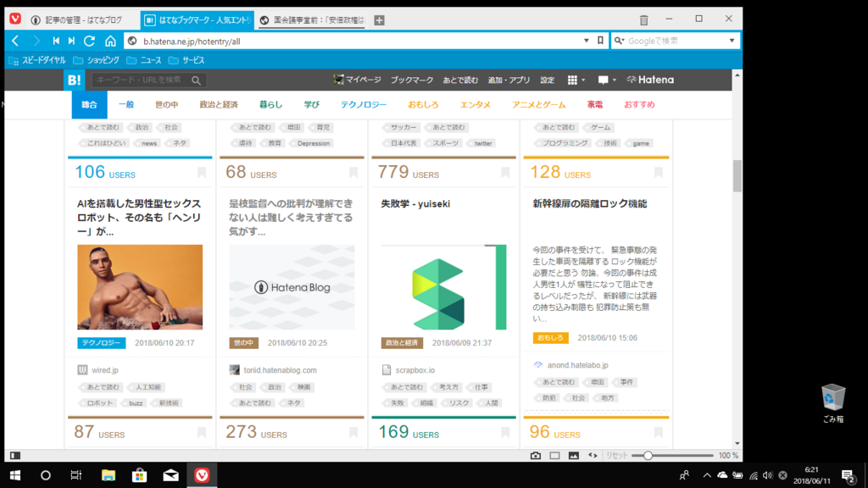The image size is (868, 488).
Task: Rewind to first page in history
Action: click(x=56, y=41)
